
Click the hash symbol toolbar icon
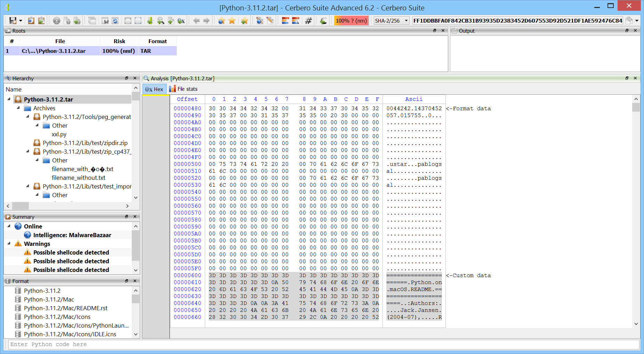tap(308, 21)
